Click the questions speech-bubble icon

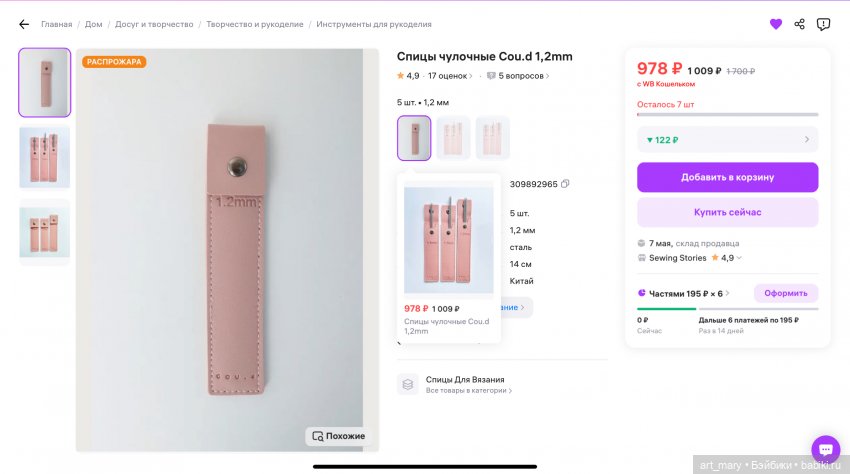click(491, 76)
